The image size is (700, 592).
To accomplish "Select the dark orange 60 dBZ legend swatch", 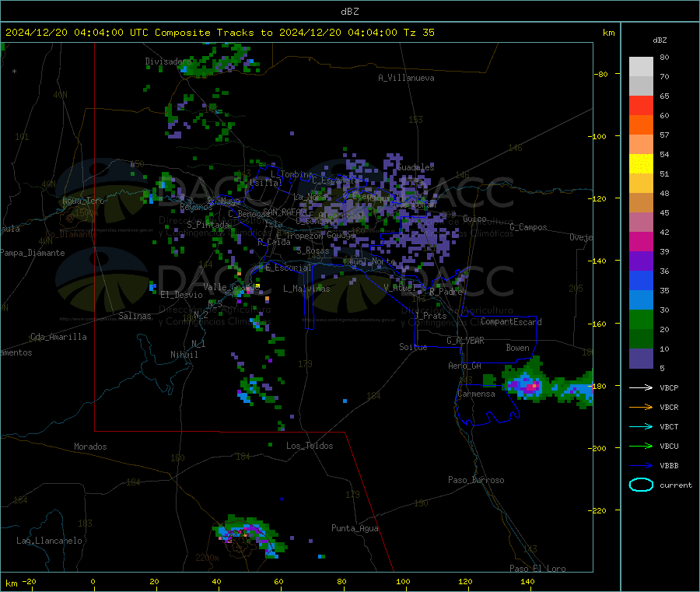I will tap(641, 125).
